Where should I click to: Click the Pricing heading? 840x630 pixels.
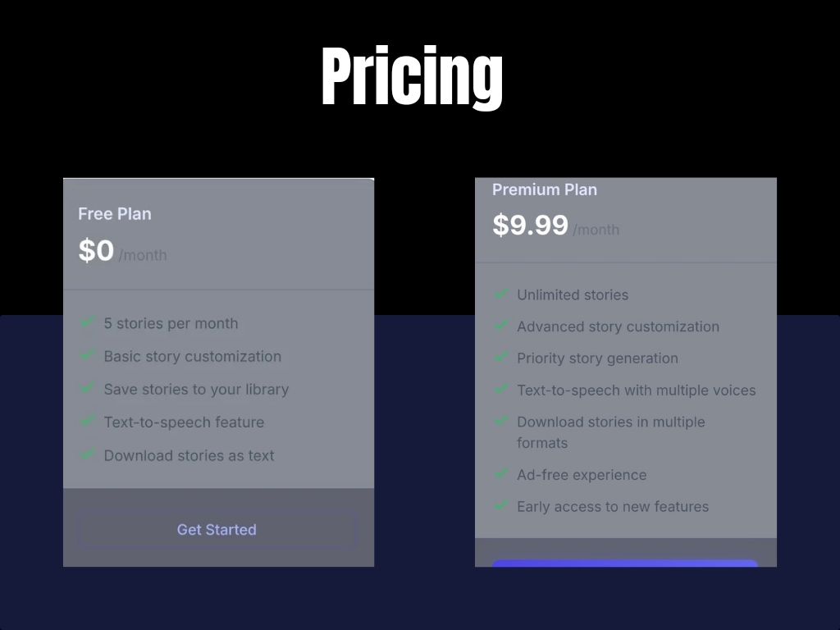[412, 78]
